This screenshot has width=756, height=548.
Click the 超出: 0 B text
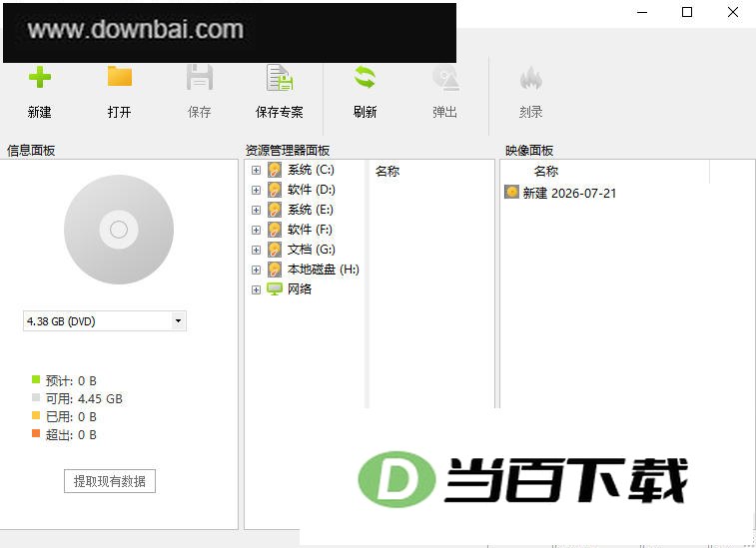[x=71, y=435]
